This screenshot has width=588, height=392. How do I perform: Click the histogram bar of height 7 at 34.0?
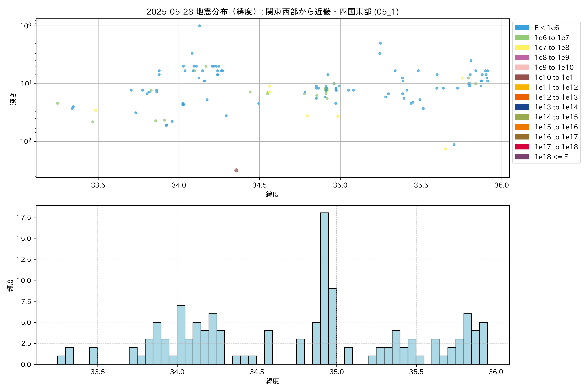pos(181,335)
